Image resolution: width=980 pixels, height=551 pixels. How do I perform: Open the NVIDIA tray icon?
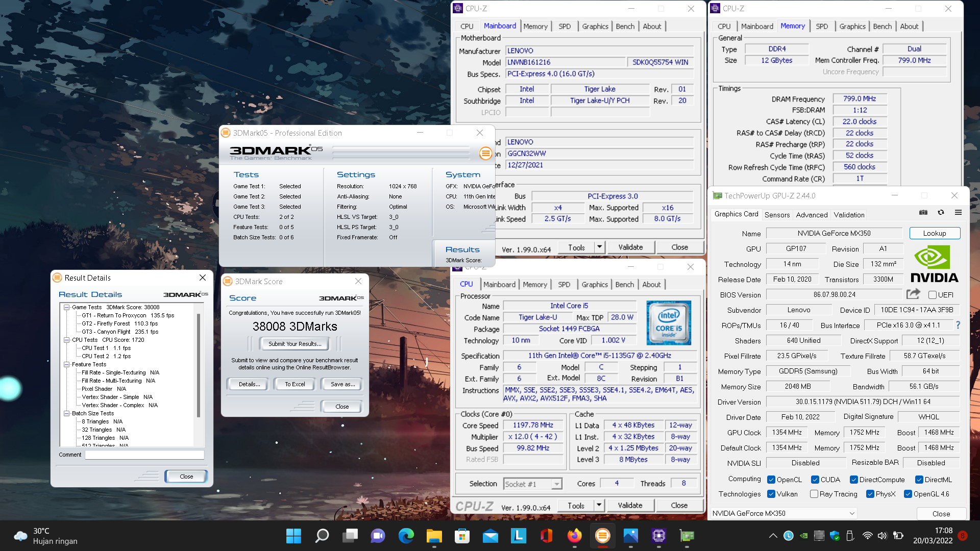(x=803, y=536)
